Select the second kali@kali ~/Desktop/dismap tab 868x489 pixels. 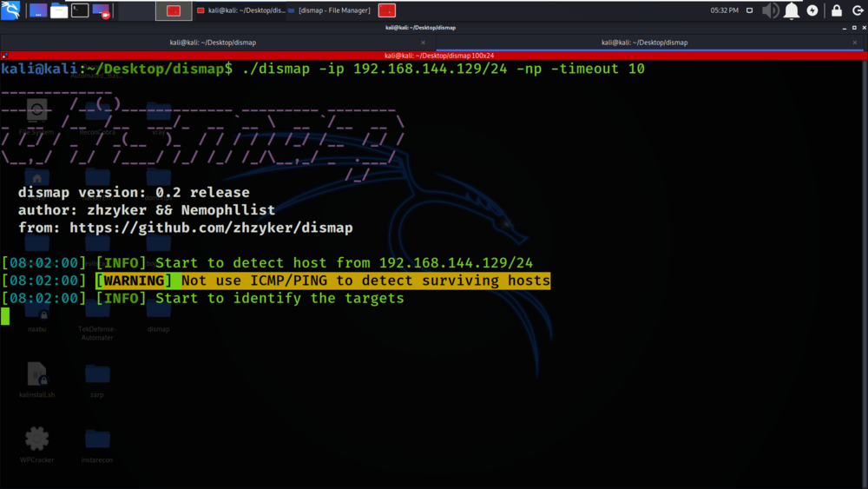(645, 43)
